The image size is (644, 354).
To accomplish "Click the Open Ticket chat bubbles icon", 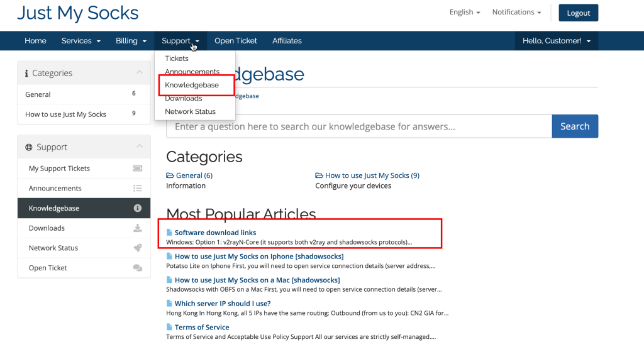I will click(x=138, y=268).
